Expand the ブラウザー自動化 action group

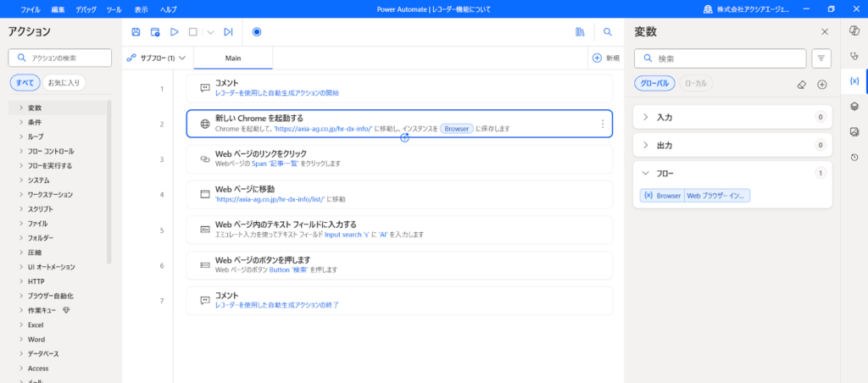click(51, 296)
